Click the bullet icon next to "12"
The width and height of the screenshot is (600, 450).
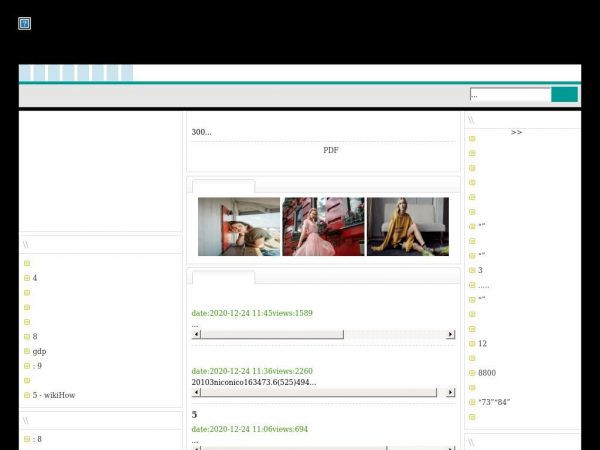(x=472, y=344)
